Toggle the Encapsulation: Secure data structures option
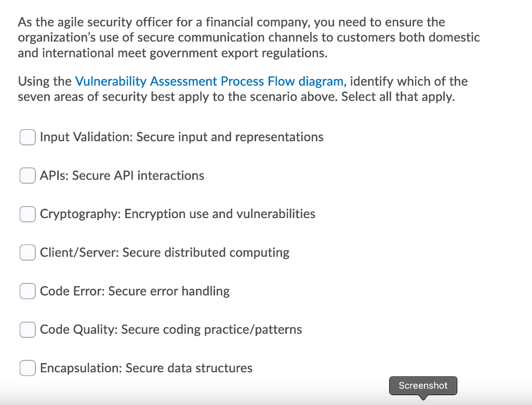Viewport: 532px width, 405px height. [27, 368]
